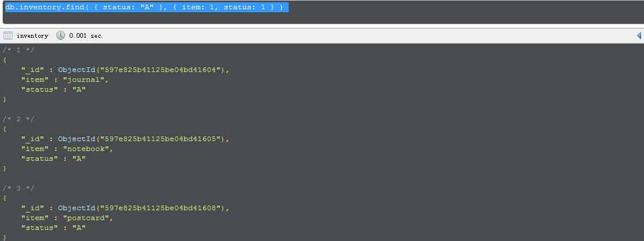Click ObjectId ending in 41605
Screen dimensions: 644x241
pyautogui.click(x=142, y=139)
